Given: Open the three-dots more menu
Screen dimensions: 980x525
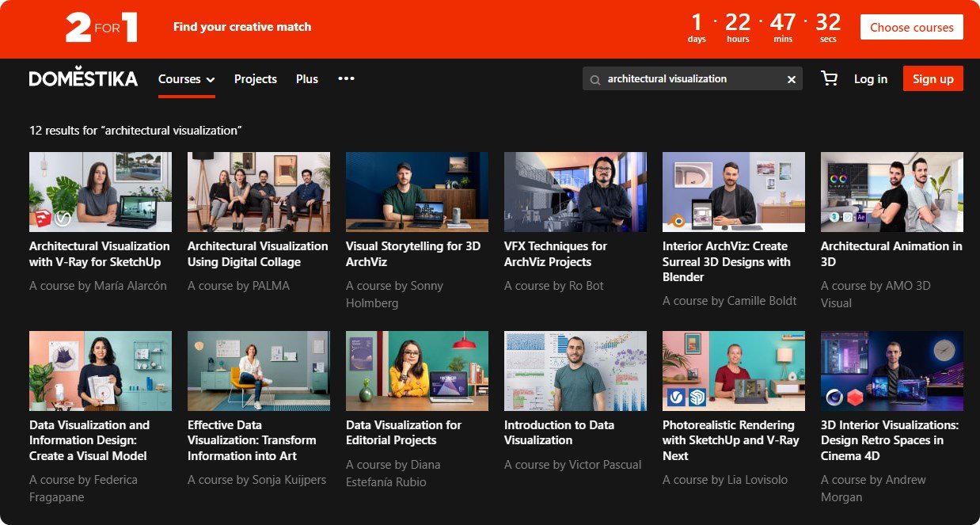Looking at the screenshot, I should [x=346, y=78].
